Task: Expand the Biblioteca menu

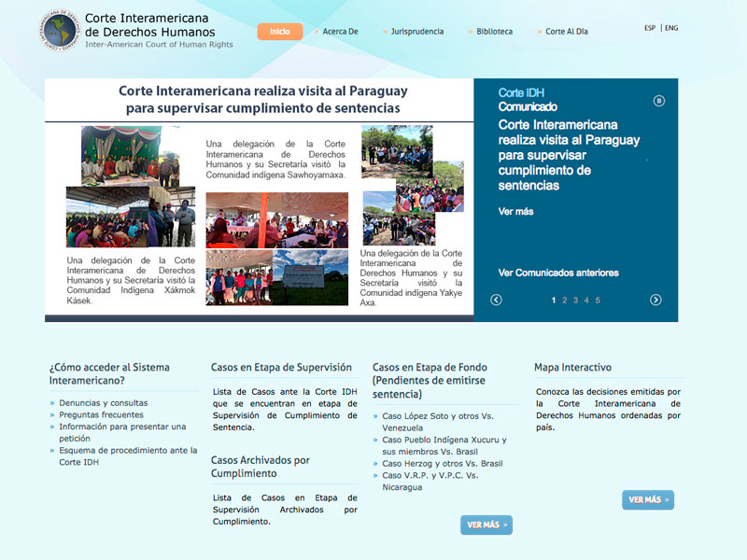Action: [494, 32]
